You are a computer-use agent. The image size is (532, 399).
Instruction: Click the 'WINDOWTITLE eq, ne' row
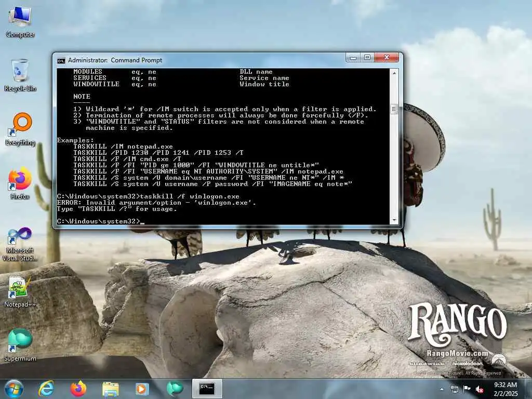click(181, 84)
